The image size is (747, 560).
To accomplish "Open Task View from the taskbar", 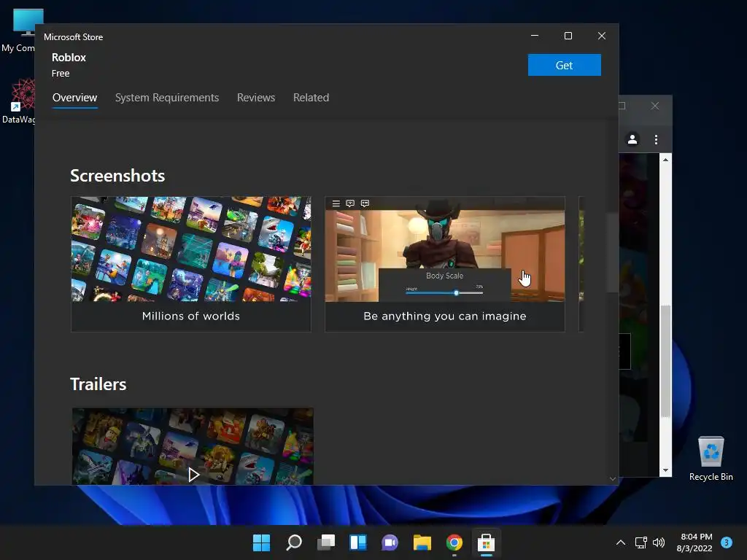I will pyautogui.click(x=326, y=542).
